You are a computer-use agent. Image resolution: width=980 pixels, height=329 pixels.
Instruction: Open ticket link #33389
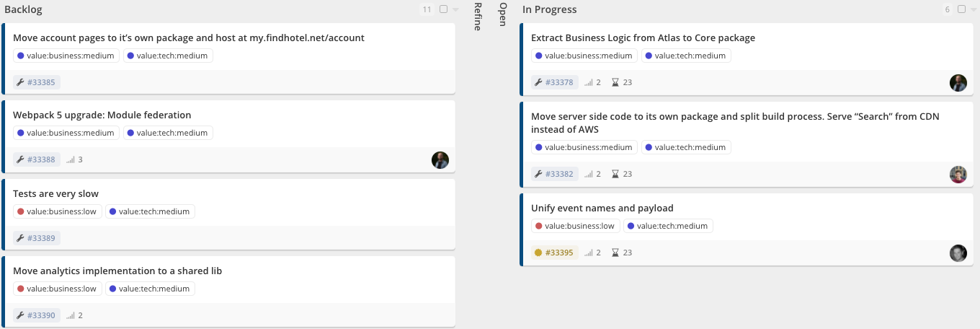41,238
